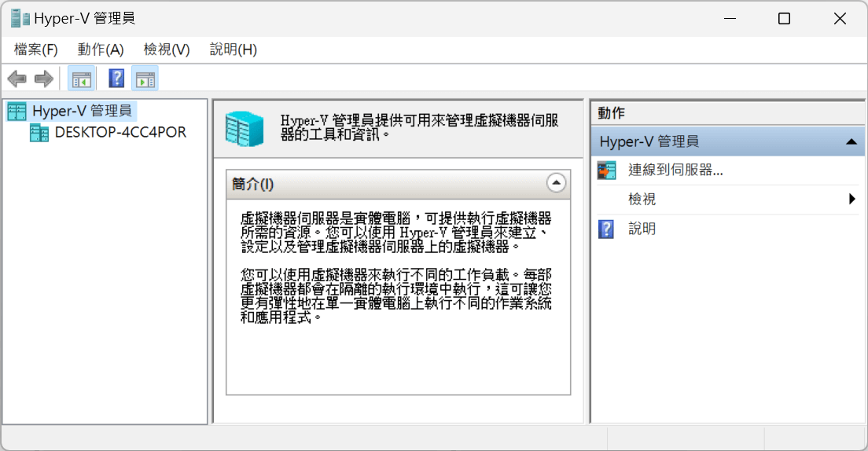Minimize the Hyper-V 管理員 window
The height and width of the screenshot is (451, 868).
730,18
